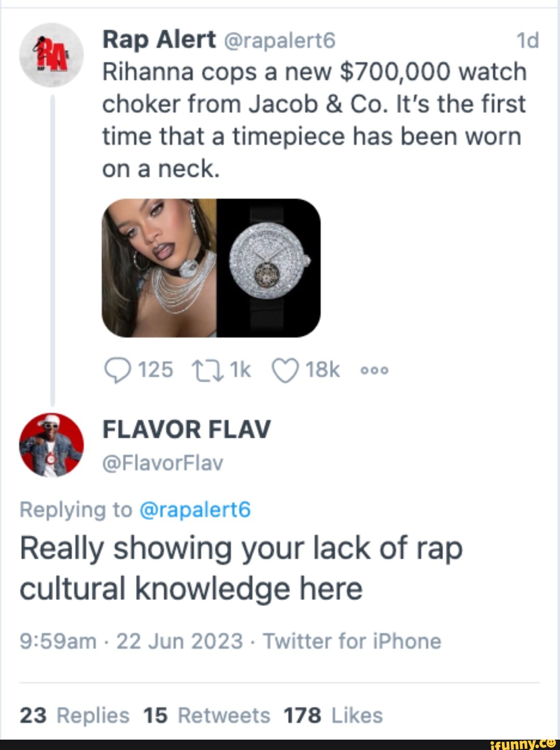View the 23 Replies count
Viewport: 560px width, 750px height.
(x=74, y=716)
